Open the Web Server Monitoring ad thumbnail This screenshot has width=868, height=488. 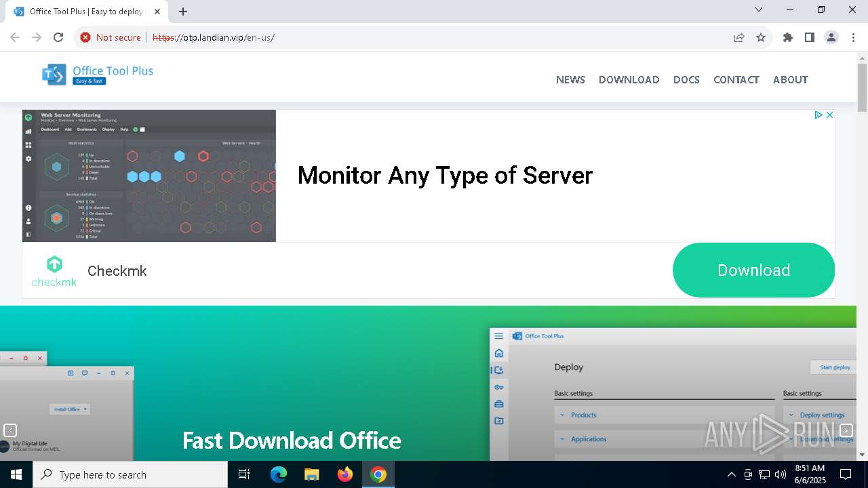click(x=149, y=176)
